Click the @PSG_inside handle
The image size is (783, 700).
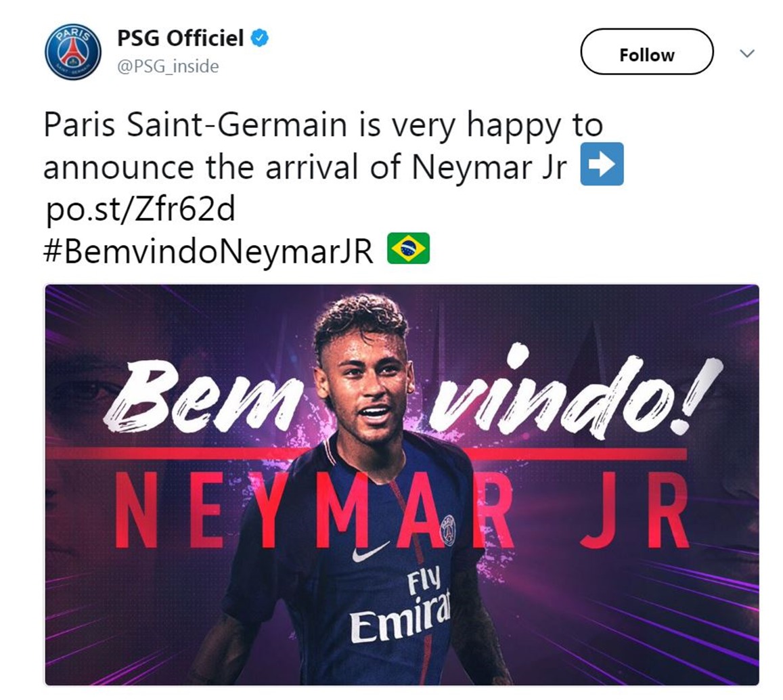(x=168, y=66)
